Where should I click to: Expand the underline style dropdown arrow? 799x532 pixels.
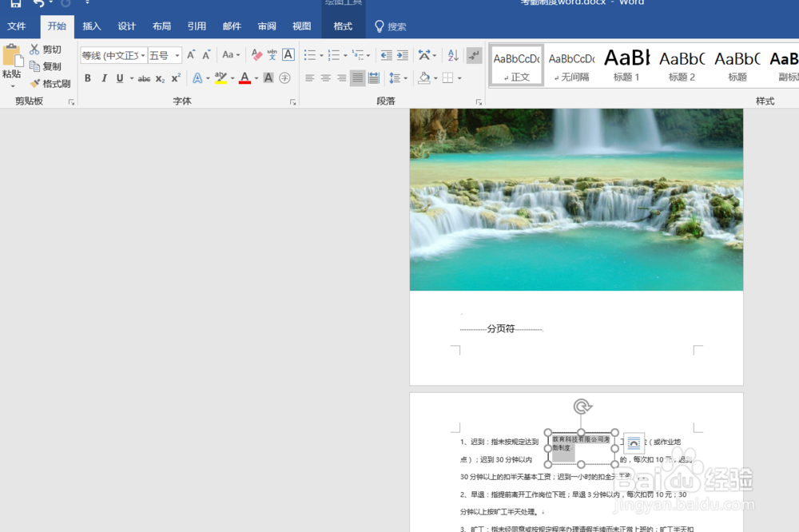click(132, 78)
